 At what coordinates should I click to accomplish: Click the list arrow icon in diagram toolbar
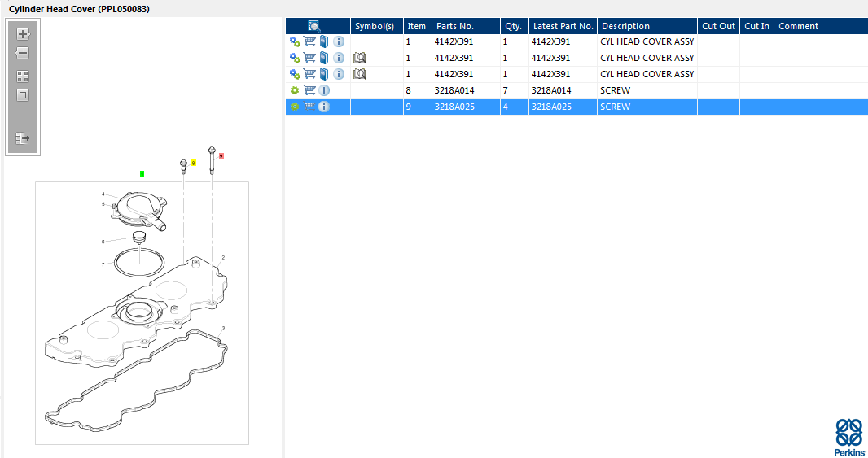point(23,138)
